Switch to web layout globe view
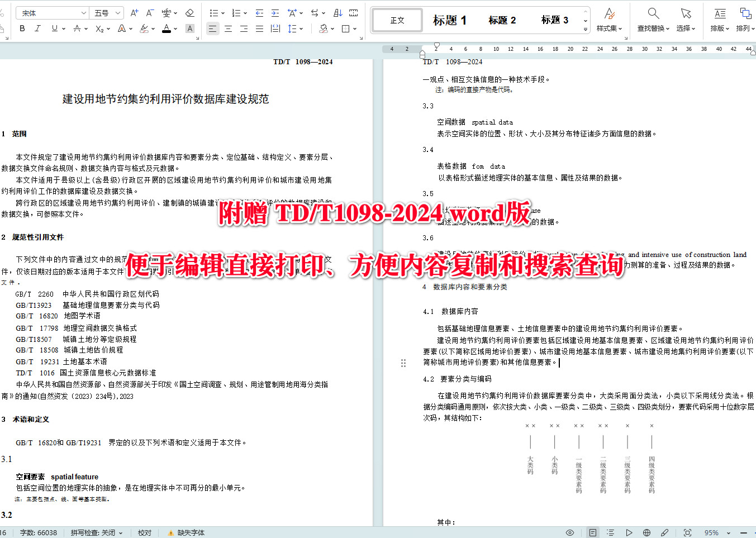 (x=646, y=532)
